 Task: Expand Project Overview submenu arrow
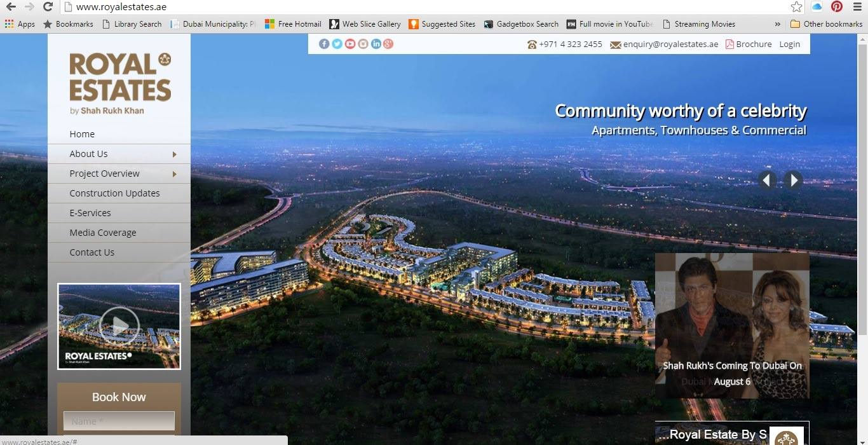pyautogui.click(x=174, y=174)
